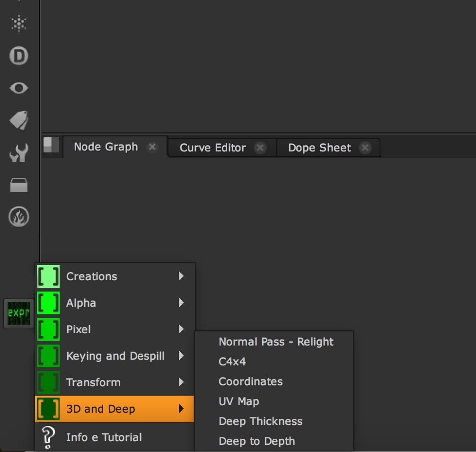Open the Furnace flame icon menu
Image resolution: width=476 pixels, height=452 pixels.
(19, 217)
